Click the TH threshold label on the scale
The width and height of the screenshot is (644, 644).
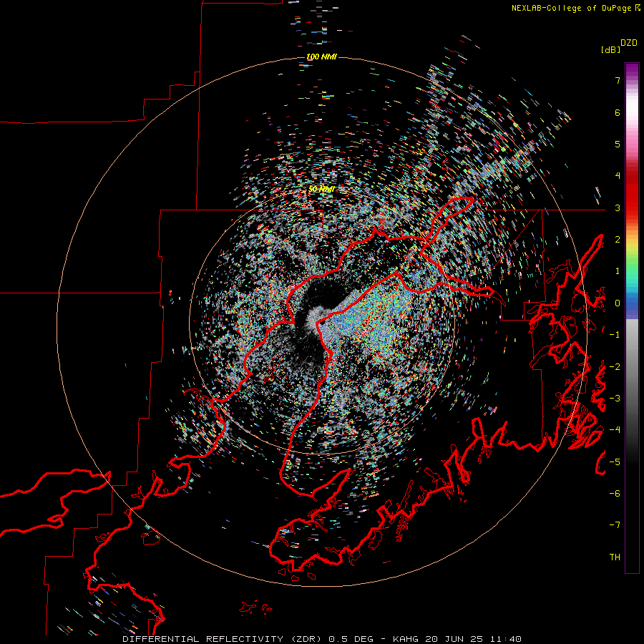point(615,557)
